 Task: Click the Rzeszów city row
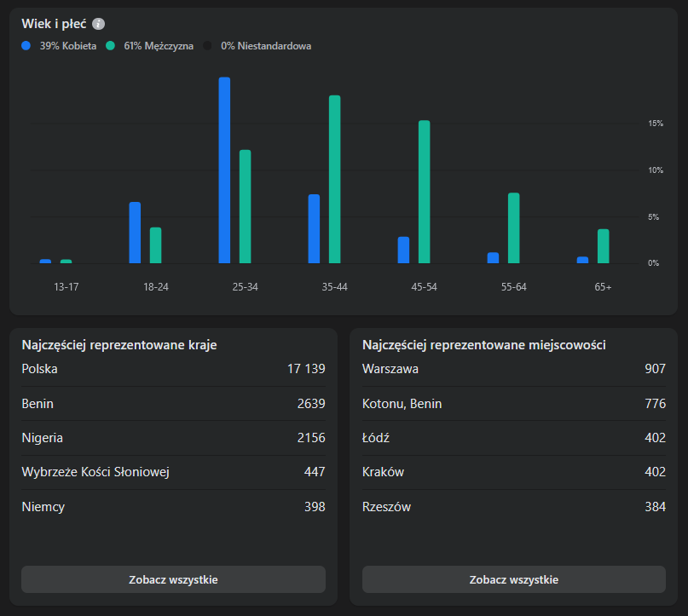point(513,507)
